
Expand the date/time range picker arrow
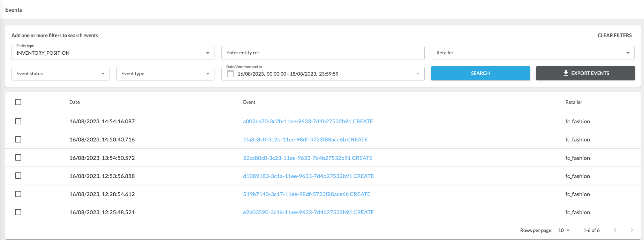tap(417, 73)
